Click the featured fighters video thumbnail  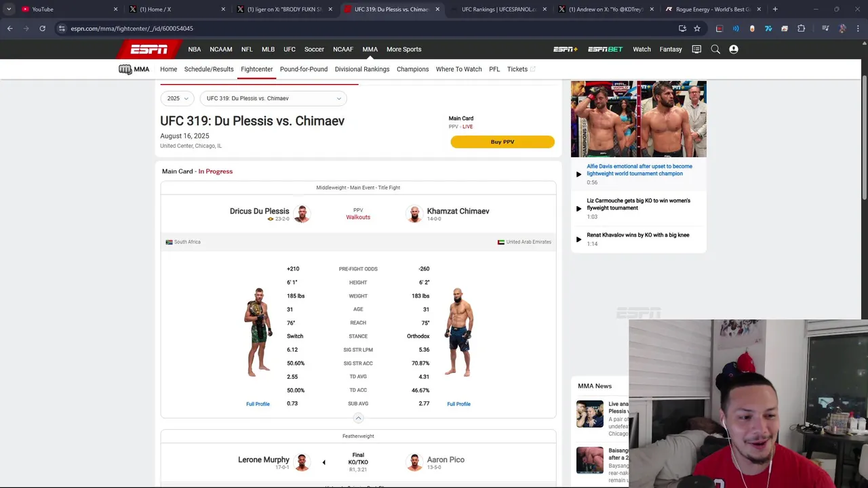639,119
